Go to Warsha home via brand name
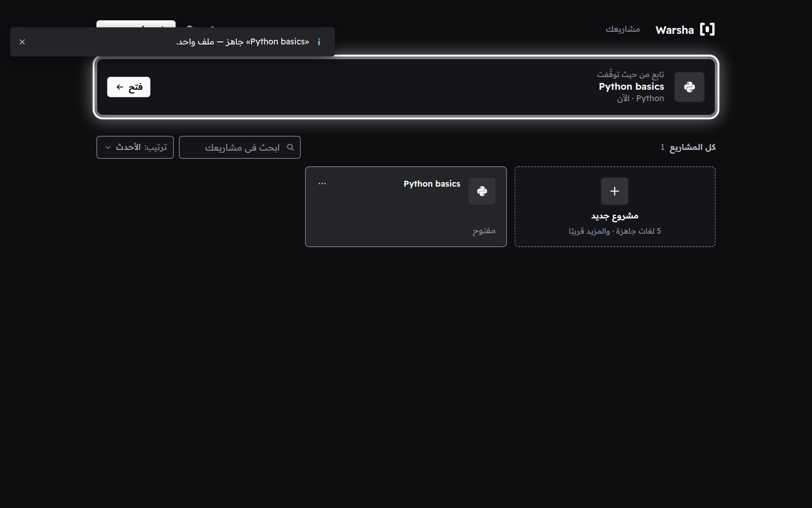The width and height of the screenshot is (812, 508). pos(675,30)
